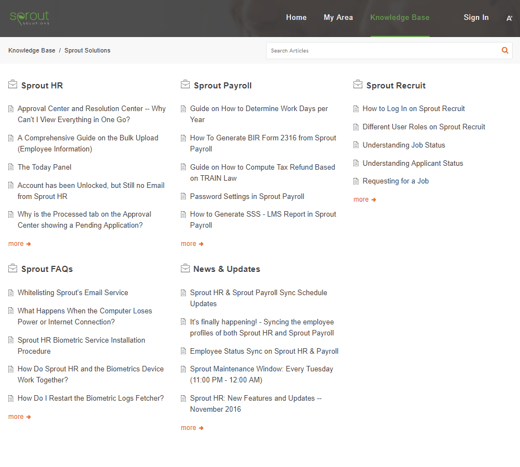
Task: Open Approval Center and Resolution Center article
Action: pyautogui.click(x=92, y=114)
